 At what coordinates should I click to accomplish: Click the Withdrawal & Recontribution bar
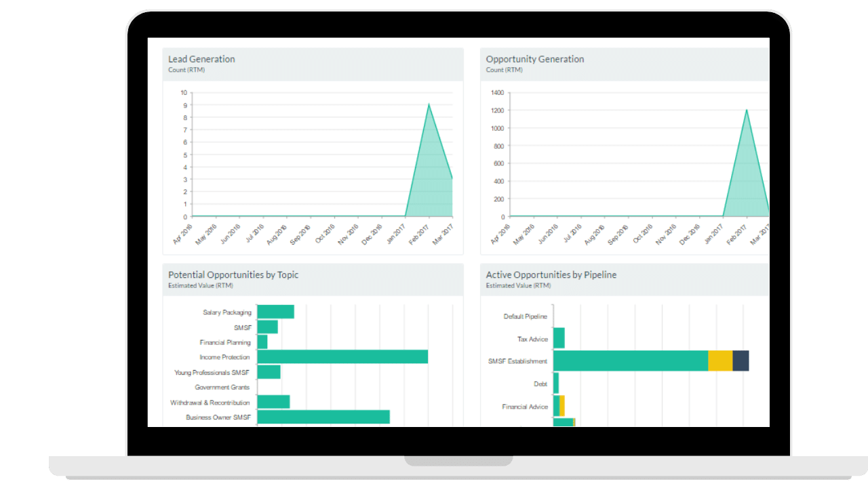[x=273, y=402]
